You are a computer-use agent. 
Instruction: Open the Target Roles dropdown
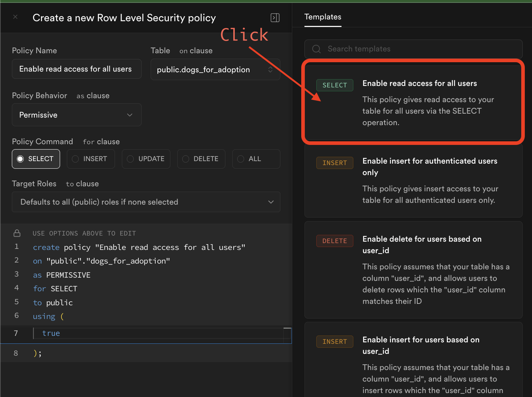pos(146,202)
